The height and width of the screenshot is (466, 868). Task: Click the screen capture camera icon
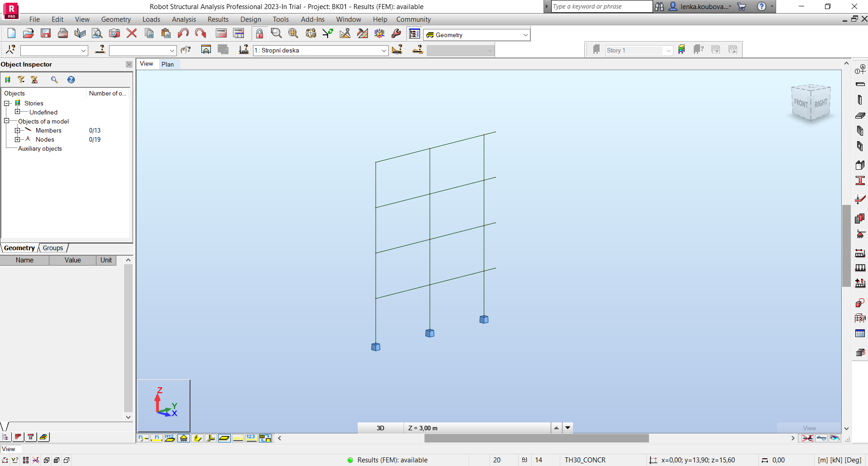click(114, 33)
